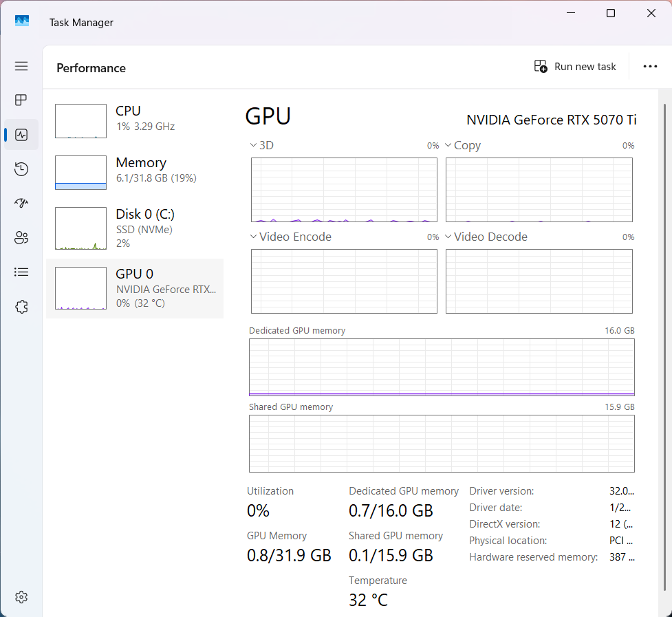The image size is (672, 617).
Task: Click the 0.8/31.9 GB GPU Memory value
Action: click(x=290, y=555)
